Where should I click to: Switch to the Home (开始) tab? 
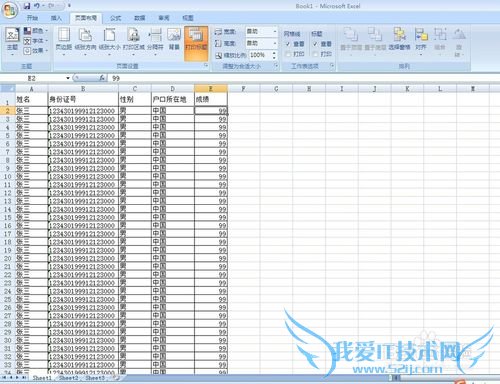pos(32,18)
